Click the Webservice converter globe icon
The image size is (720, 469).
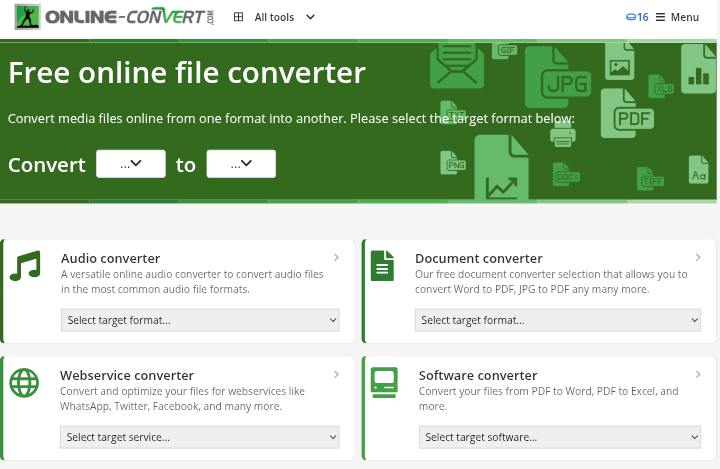click(x=24, y=383)
